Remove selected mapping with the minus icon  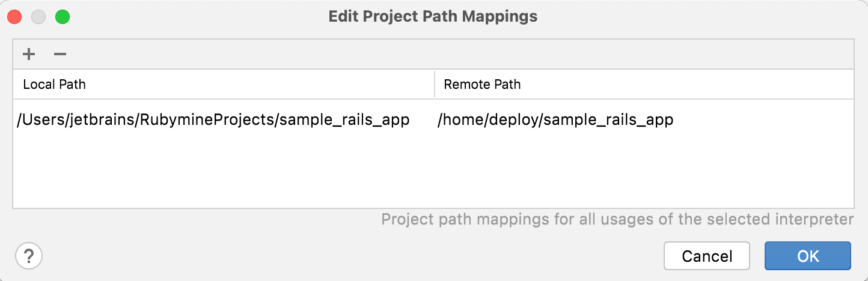coord(60,55)
